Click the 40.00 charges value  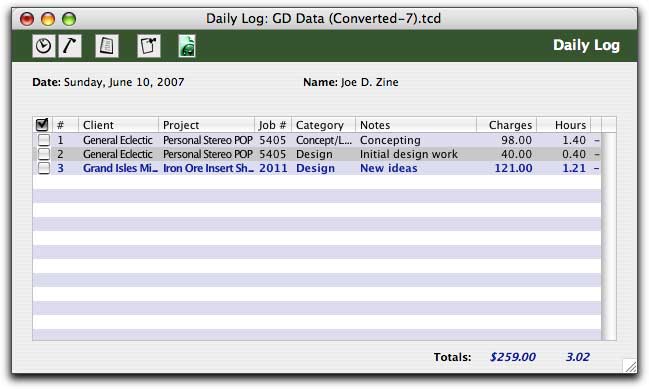coord(516,154)
